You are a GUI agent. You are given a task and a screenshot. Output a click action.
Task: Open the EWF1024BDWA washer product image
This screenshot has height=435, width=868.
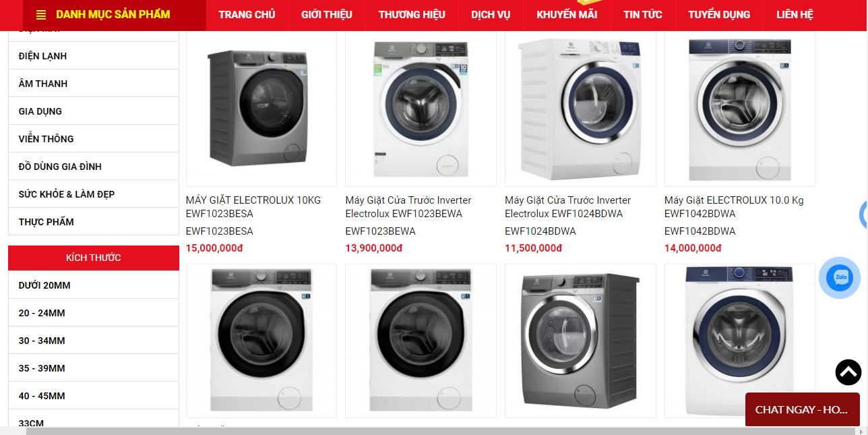point(580,109)
